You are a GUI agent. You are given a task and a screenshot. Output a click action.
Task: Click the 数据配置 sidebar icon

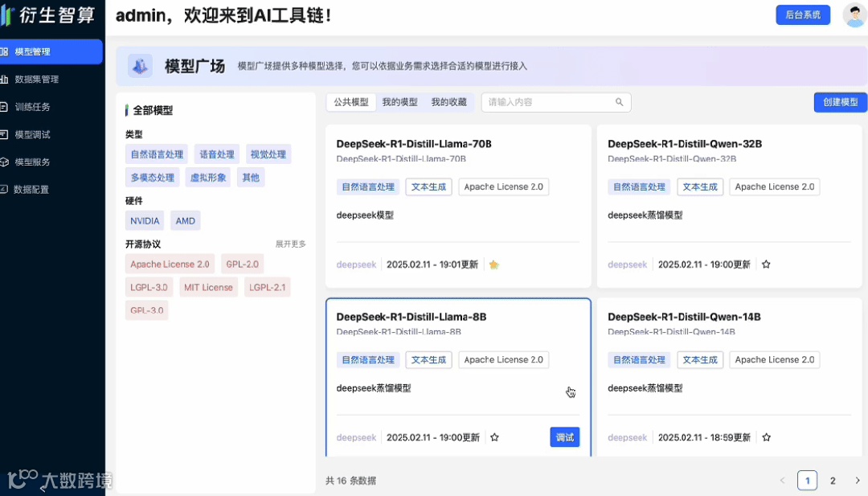(4, 190)
